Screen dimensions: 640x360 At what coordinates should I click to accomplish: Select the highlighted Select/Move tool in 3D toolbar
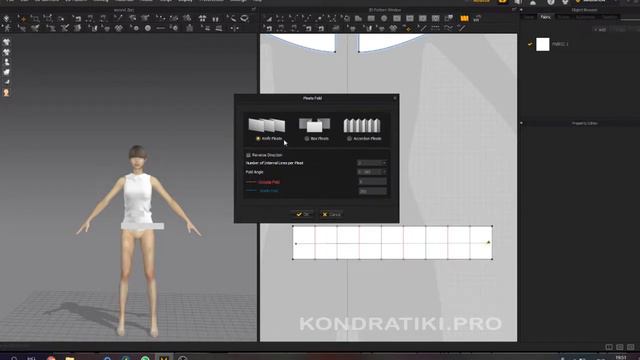[23, 18]
